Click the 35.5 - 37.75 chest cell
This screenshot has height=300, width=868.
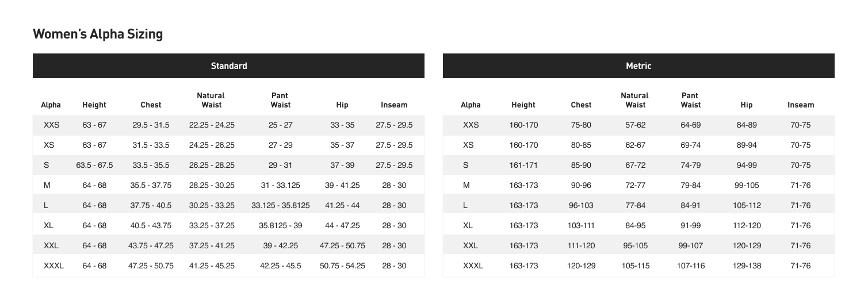151,185
